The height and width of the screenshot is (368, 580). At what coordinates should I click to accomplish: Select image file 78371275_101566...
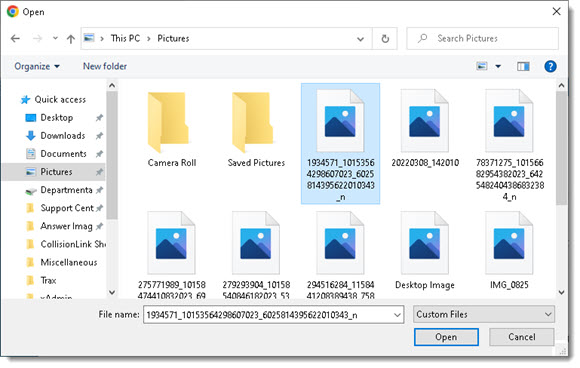click(509, 145)
